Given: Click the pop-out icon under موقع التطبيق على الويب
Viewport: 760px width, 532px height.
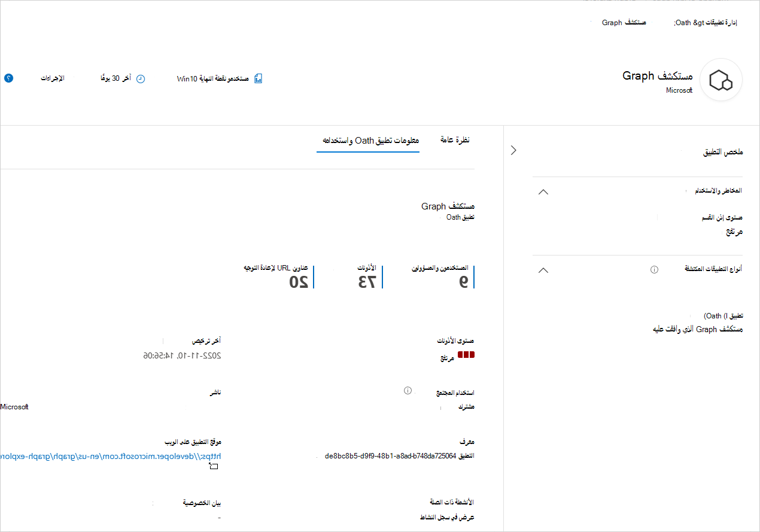Looking at the screenshot, I should [215, 465].
